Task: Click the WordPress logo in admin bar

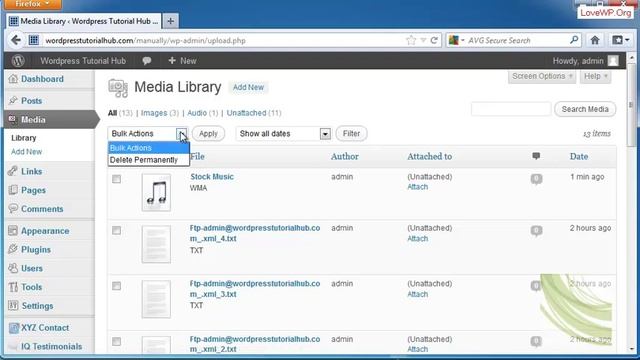Action: (x=18, y=61)
